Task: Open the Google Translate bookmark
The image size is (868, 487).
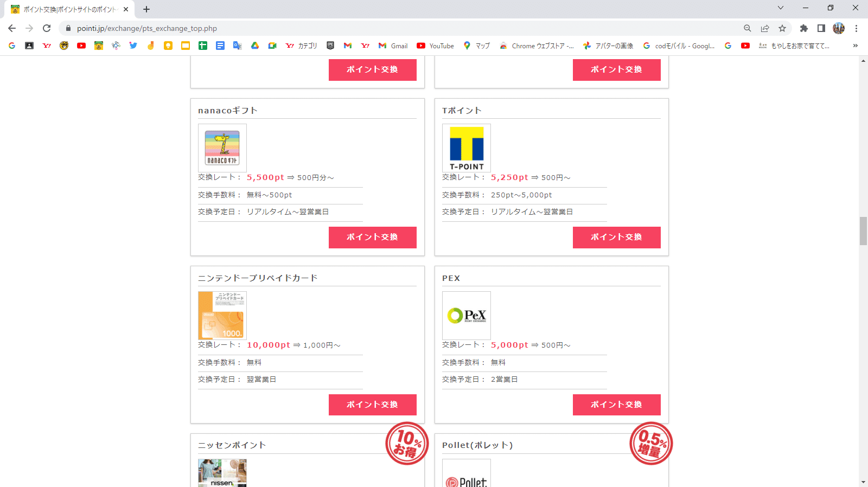Action: [x=238, y=46]
